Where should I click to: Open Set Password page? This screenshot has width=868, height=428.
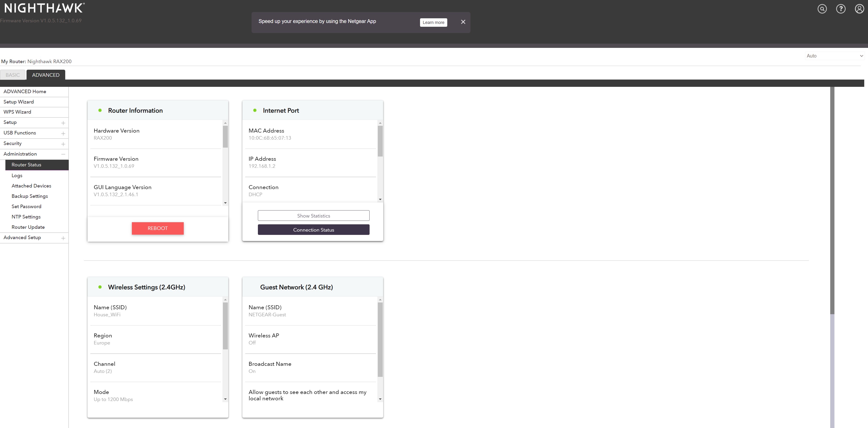(26, 206)
